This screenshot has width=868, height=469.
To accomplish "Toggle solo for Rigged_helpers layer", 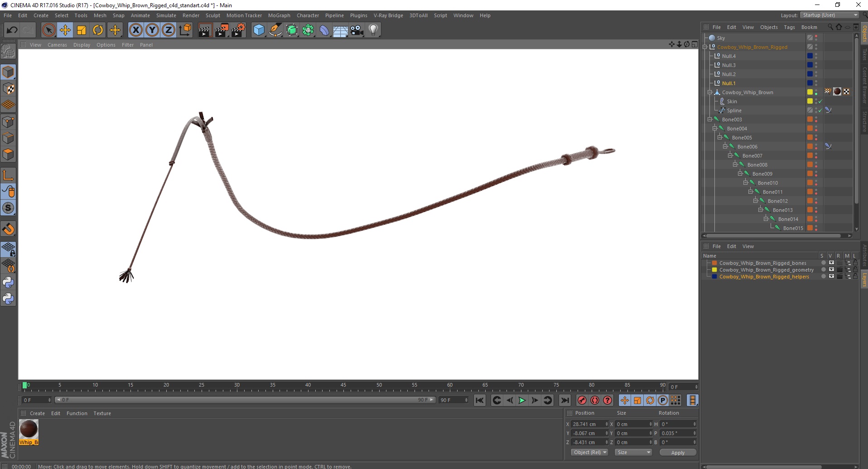I will (x=824, y=277).
